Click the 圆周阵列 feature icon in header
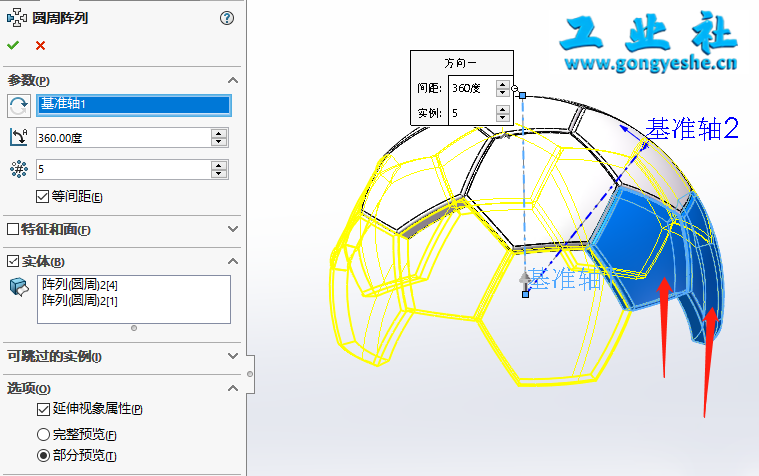 [17, 18]
